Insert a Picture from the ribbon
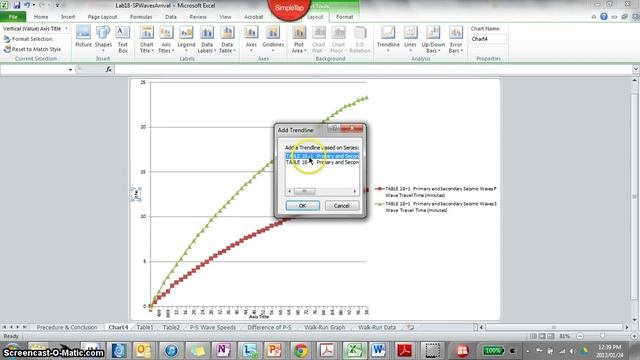 pos(83,37)
